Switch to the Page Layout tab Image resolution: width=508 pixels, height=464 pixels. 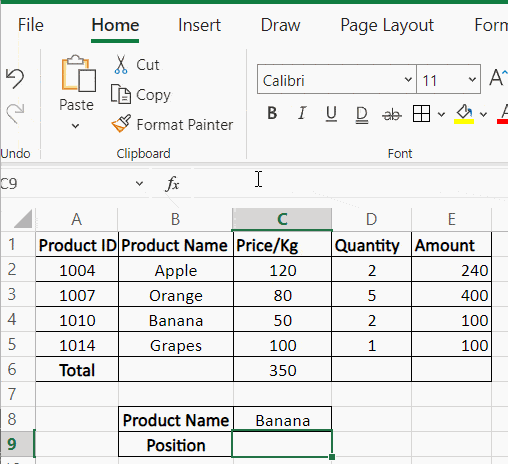(x=387, y=26)
